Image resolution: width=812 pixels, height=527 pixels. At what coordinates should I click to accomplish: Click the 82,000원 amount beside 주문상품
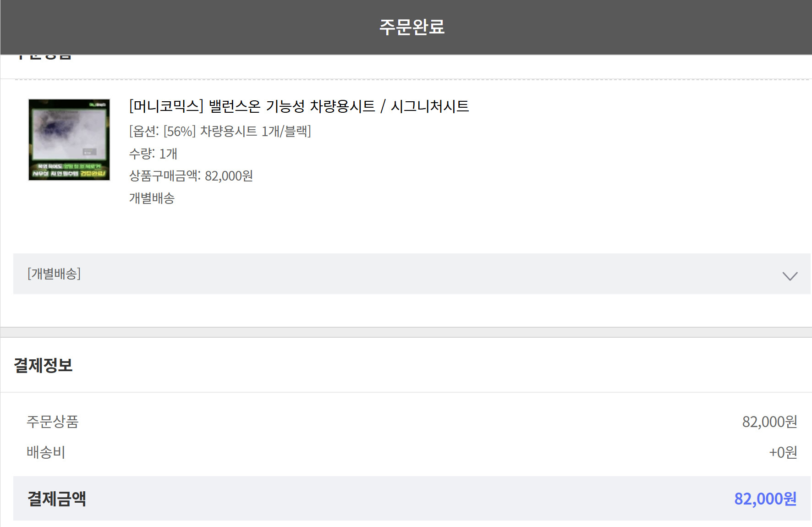pos(769,422)
